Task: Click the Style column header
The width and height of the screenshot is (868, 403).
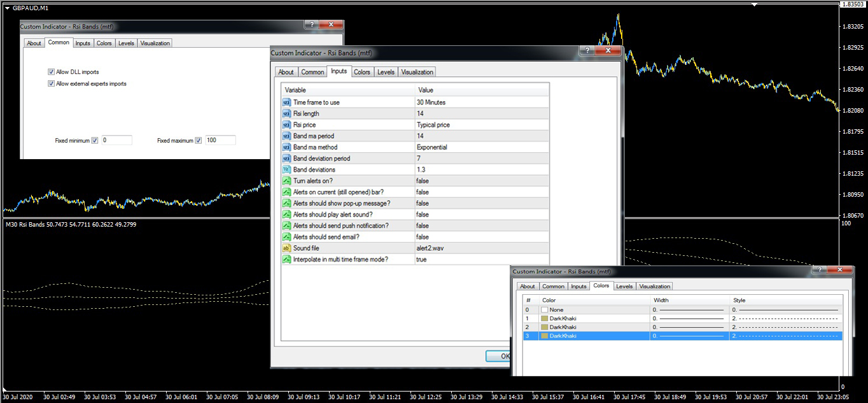Action: [x=787, y=300]
